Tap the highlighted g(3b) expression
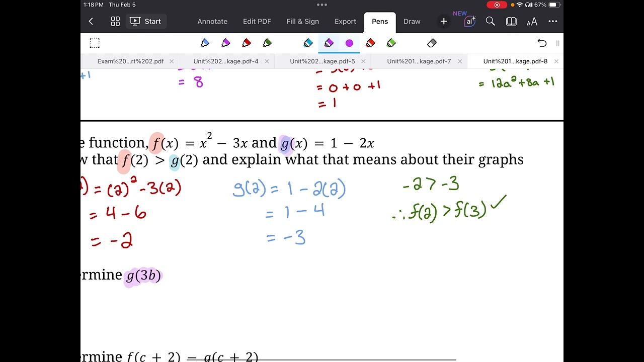The width and height of the screenshot is (644, 362). 143,276
